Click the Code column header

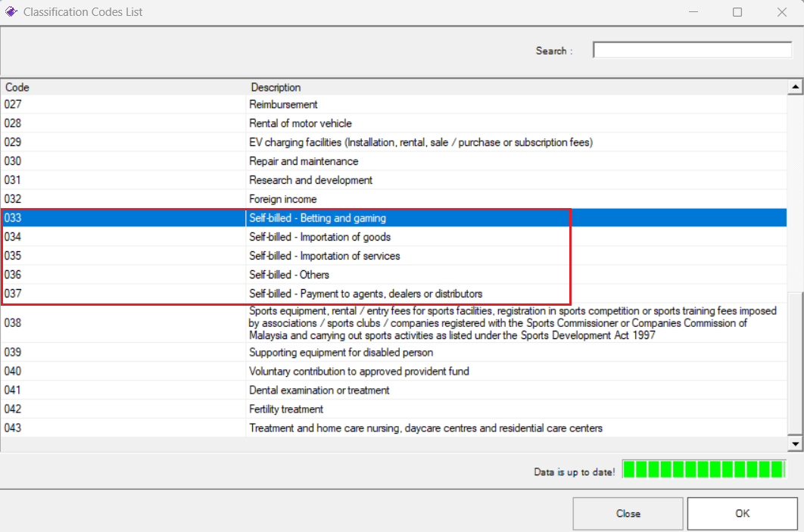click(121, 87)
